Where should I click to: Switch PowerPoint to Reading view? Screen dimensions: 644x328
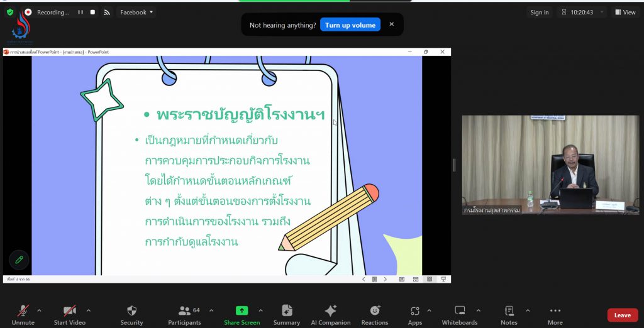click(x=429, y=279)
